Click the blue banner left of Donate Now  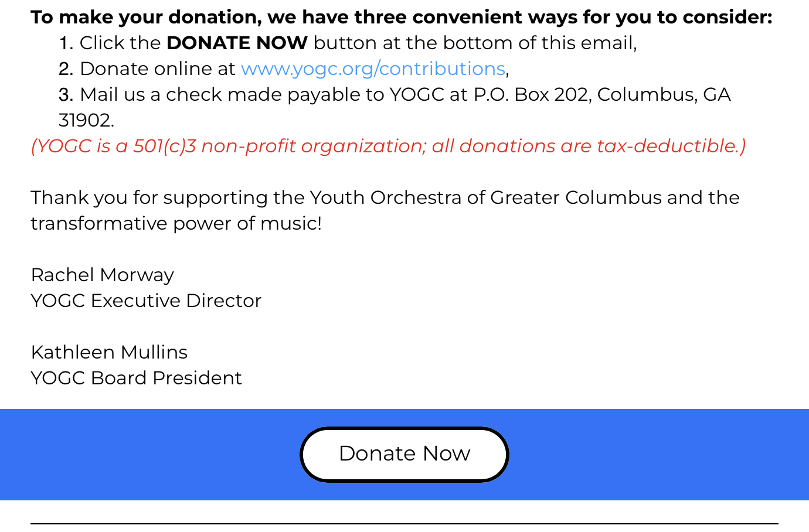[x=150, y=454]
